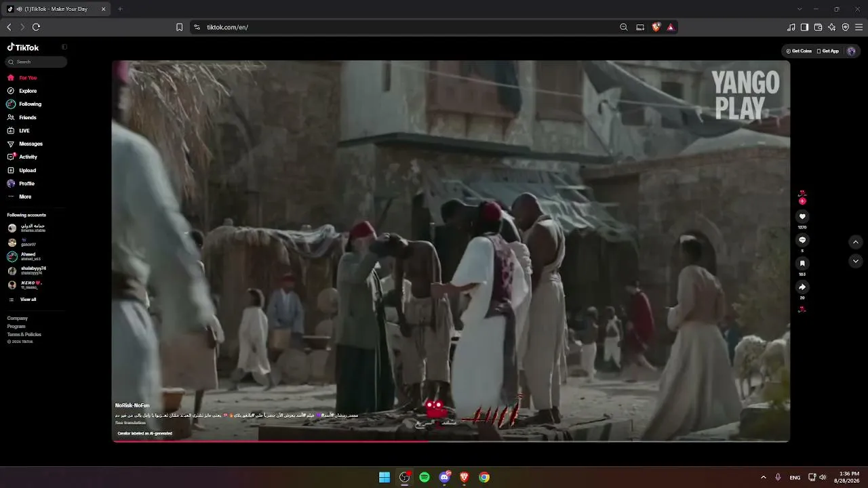Open the tab search dropdown
The width and height of the screenshot is (868, 488).
800,9
